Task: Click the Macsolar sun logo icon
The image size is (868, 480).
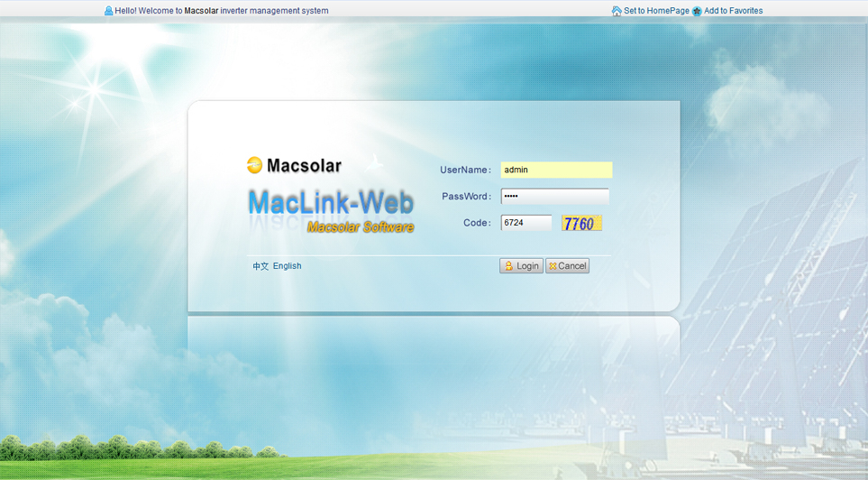Action: tap(254, 165)
